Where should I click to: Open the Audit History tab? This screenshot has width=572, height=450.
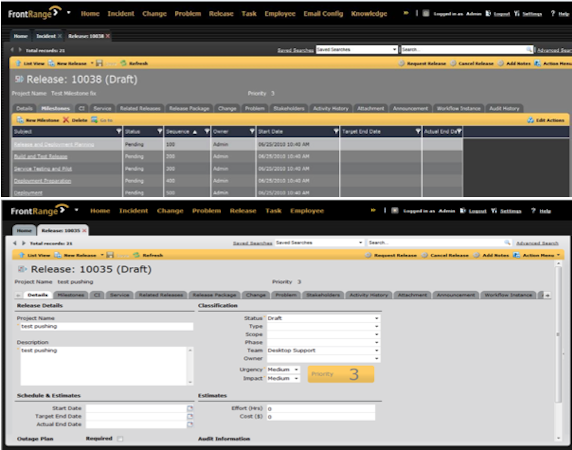504,108
